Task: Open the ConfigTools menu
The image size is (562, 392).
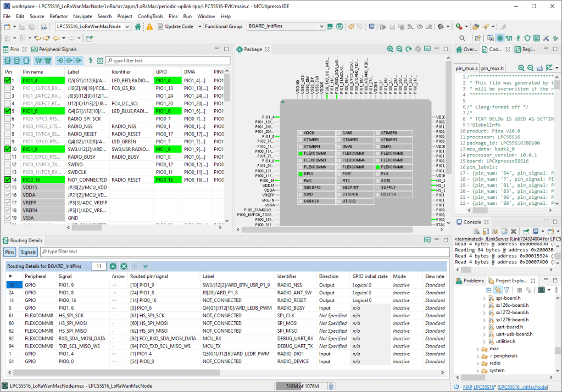Action: click(x=151, y=16)
